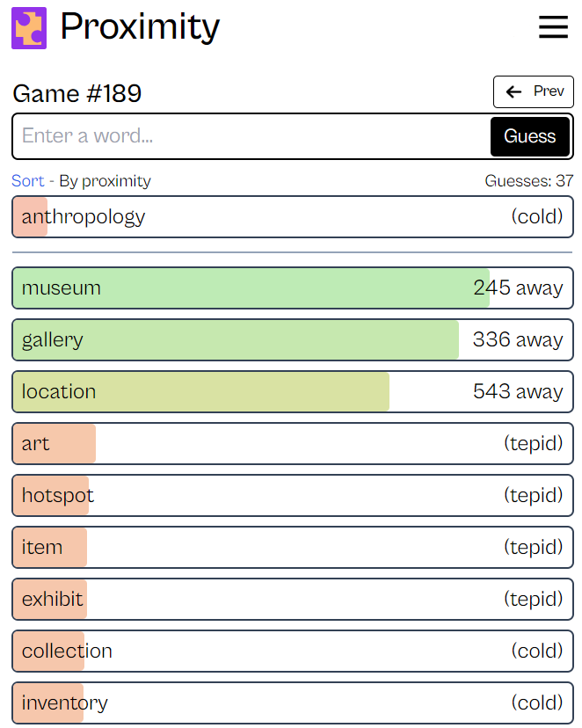Click the Guess button

(x=529, y=136)
